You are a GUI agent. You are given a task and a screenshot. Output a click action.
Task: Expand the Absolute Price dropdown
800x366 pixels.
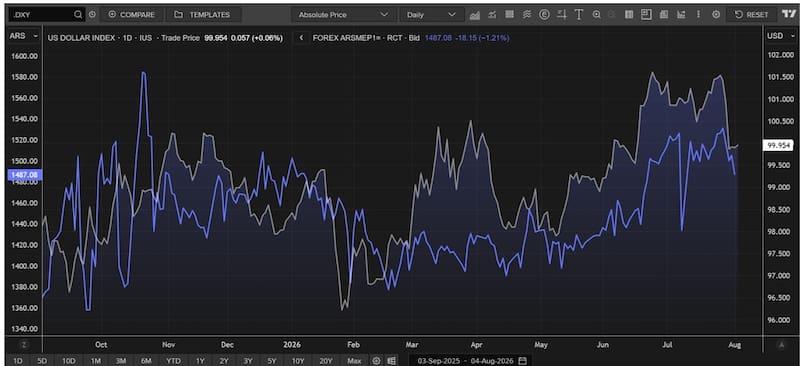coord(342,15)
